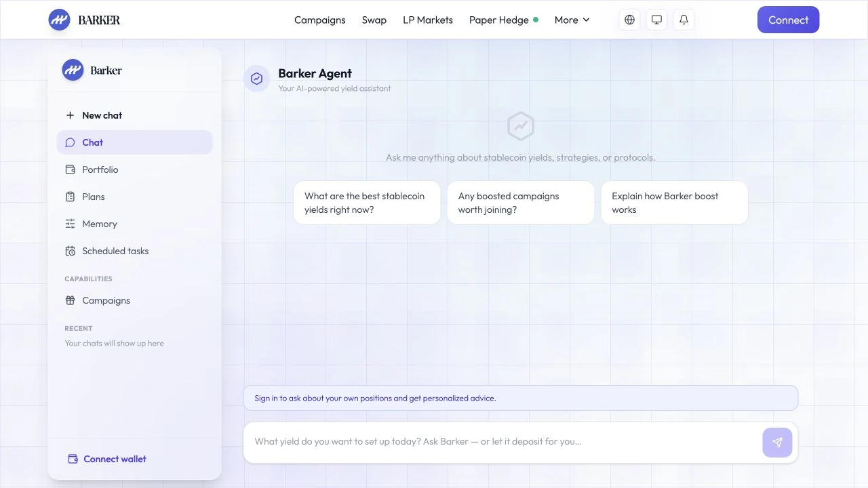The width and height of the screenshot is (868, 488).
Task: Open Plans in the sidebar
Action: (x=134, y=197)
